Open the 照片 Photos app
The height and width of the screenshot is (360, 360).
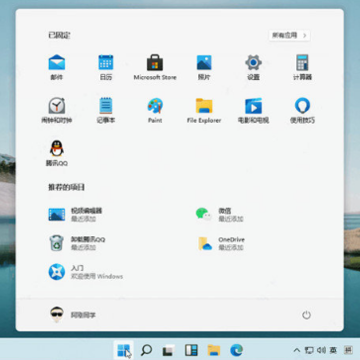(x=204, y=67)
